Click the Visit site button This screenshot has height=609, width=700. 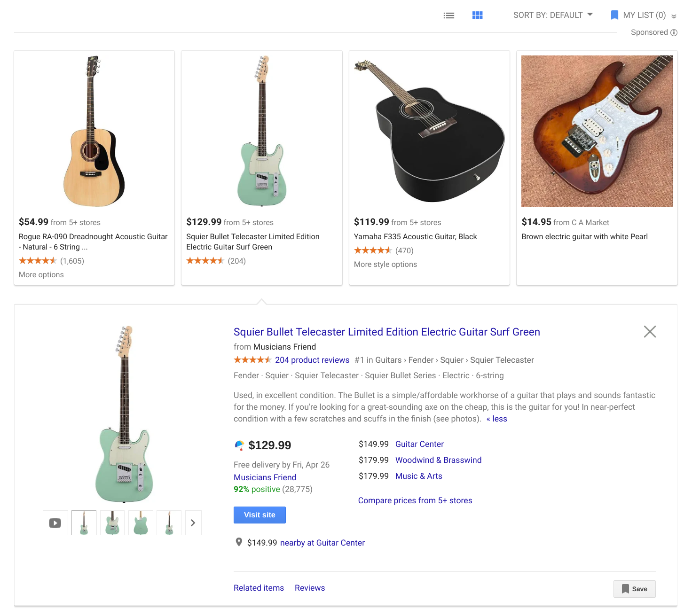(x=260, y=515)
